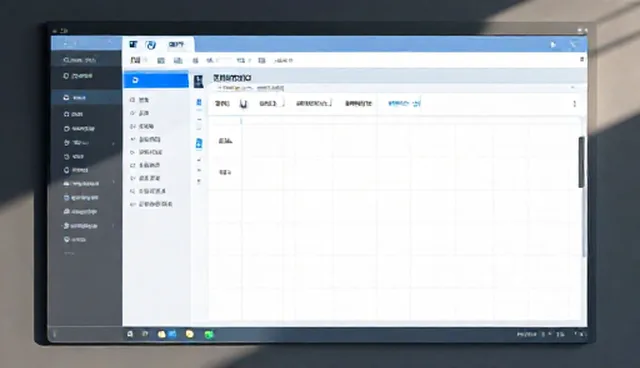Select the blue highlighted tab in the content row

coord(404,104)
